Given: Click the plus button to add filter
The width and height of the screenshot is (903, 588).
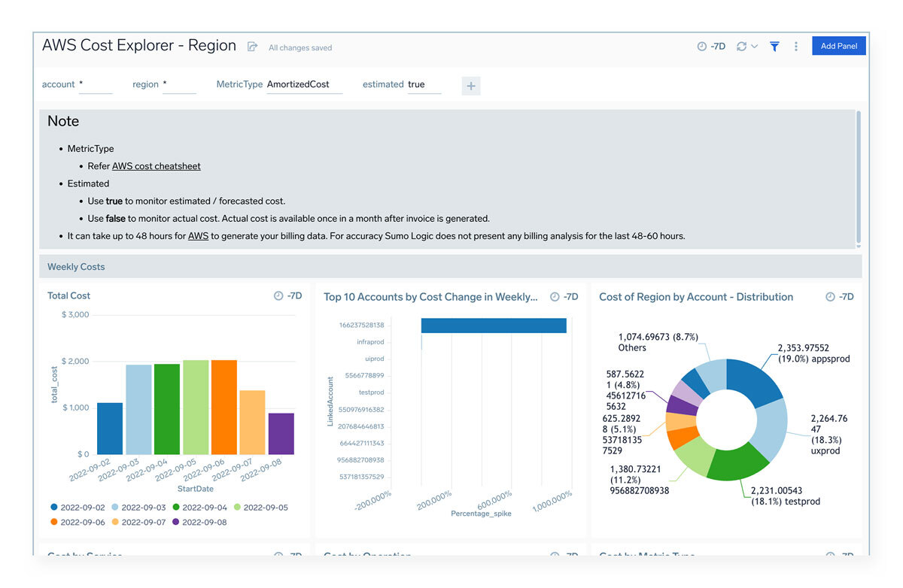Looking at the screenshot, I should [471, 86].
